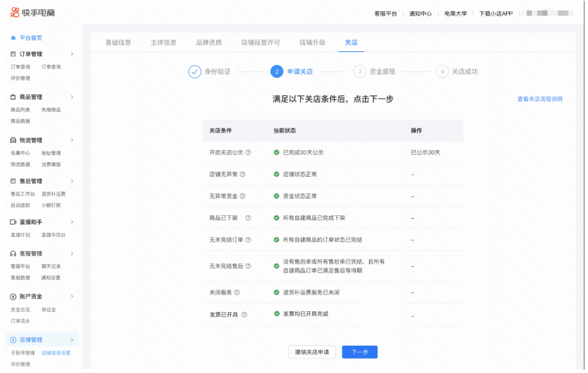Select the 店铺升级 tab
Viewport: 588px width, 373px height.
click(x=312, y=42)
